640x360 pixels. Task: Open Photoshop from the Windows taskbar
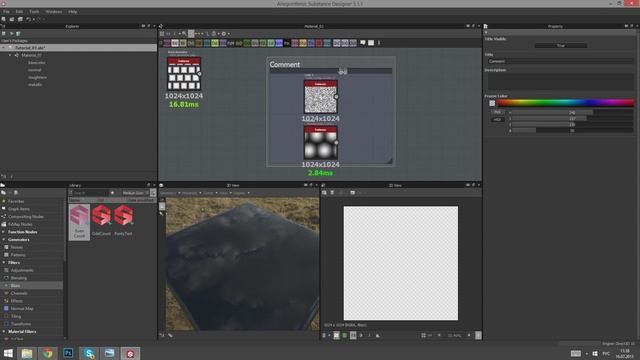point(68,353)
